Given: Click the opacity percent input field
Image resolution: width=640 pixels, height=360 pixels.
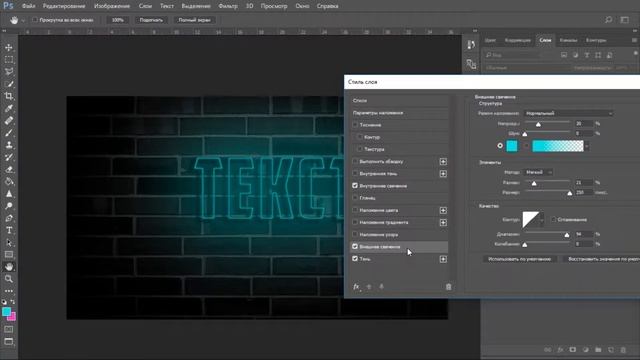Looking at the screenshot, I should (584, 123).
